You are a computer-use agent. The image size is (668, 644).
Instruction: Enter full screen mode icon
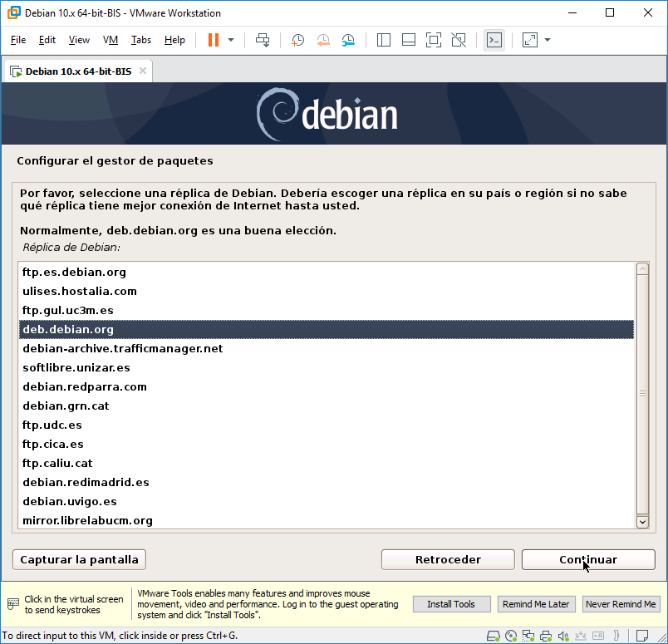pyautogui.click(x=434, y=40)
